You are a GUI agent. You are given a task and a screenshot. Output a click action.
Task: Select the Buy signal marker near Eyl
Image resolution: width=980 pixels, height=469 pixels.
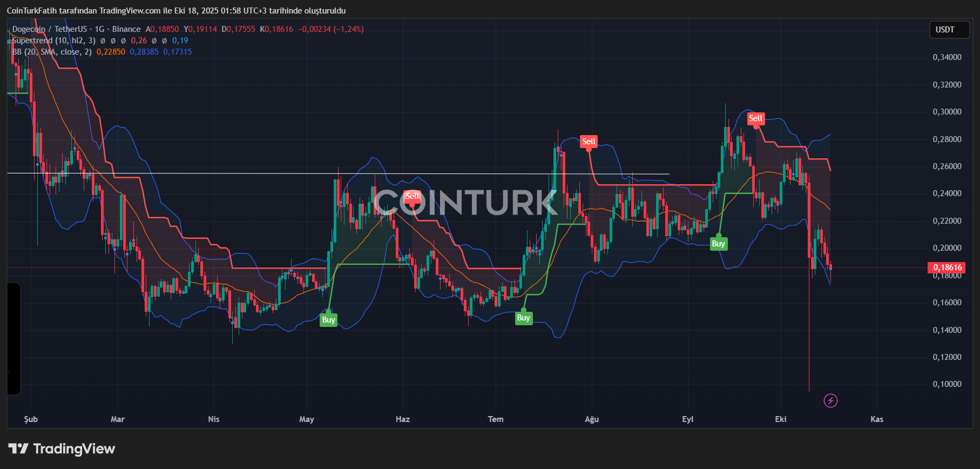(x=718, y=244)
